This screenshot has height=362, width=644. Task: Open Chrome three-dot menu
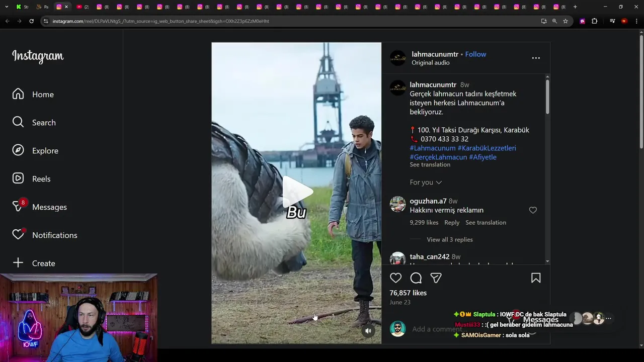[x=637, y=21]
